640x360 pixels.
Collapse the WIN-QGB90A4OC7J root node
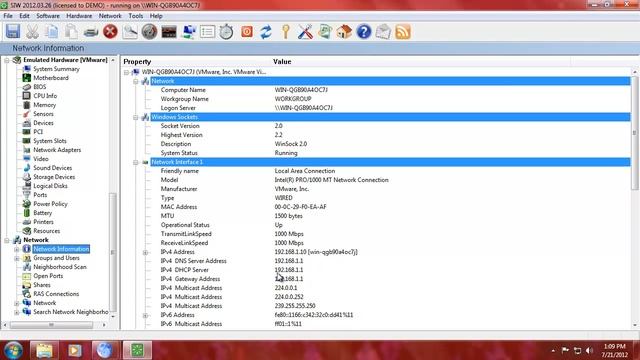(127, 72)
